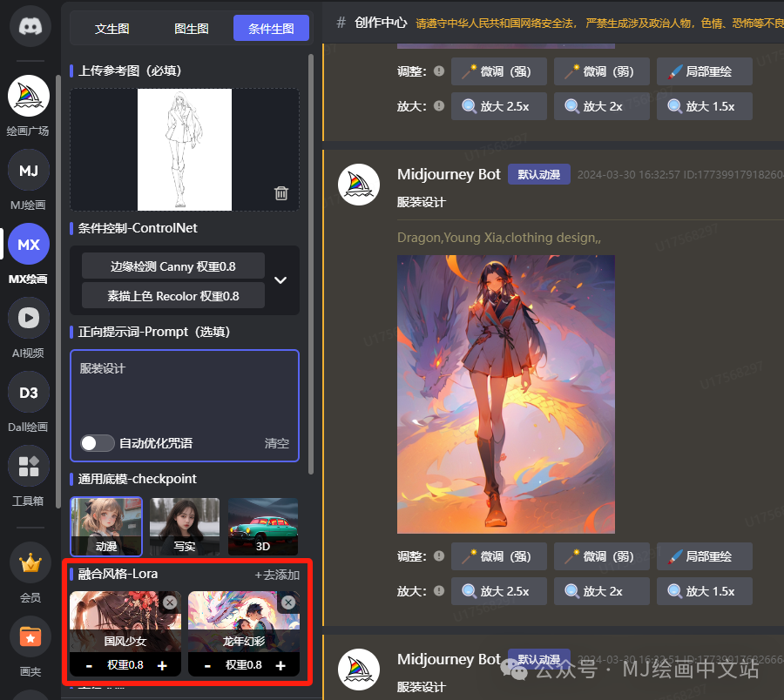
Task: Switch to the 图生图 tab
Action: [x=191, y=28]
